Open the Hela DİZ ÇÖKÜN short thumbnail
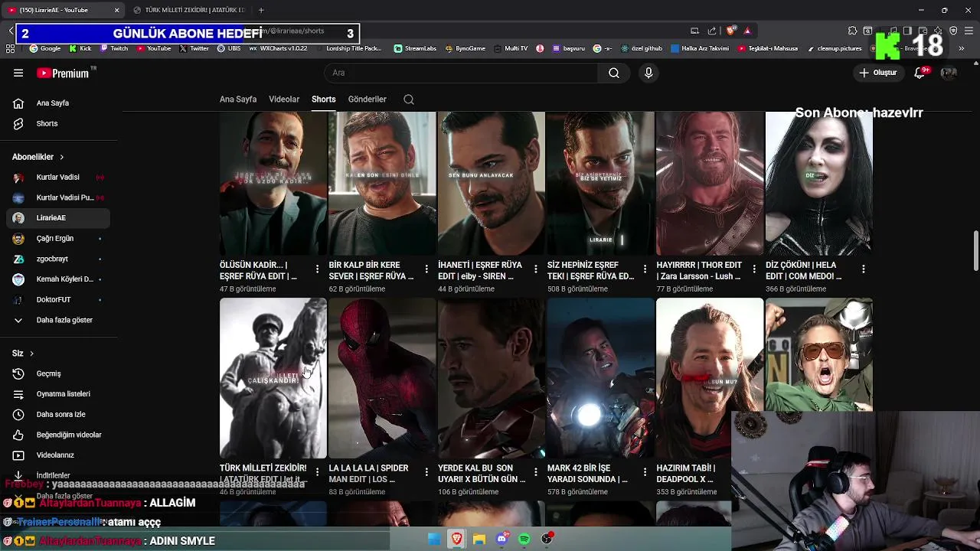Viewport: 980px width, 551px height. [x=818, y=184]
